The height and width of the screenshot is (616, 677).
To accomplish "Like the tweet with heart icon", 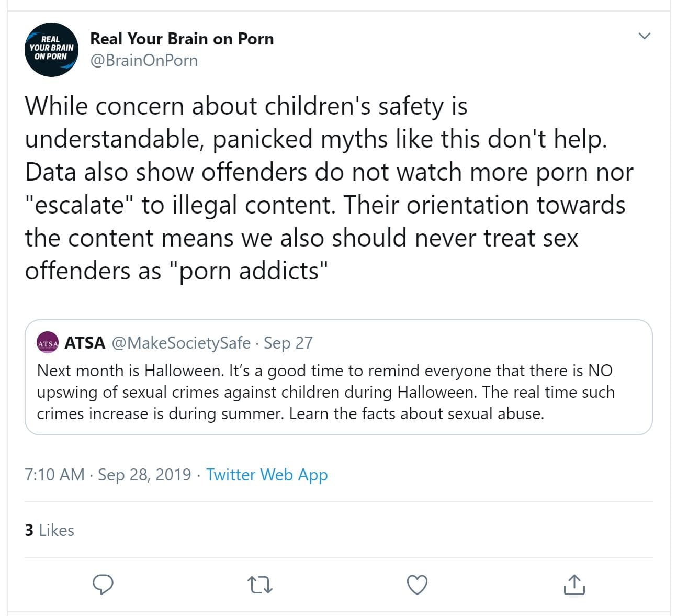I will tap(417, 584).
